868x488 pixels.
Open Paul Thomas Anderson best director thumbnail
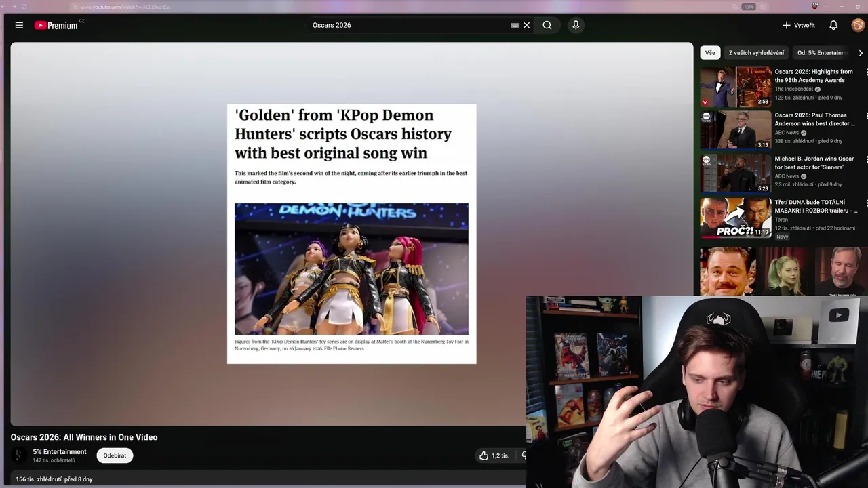click(x=736, y=130)
